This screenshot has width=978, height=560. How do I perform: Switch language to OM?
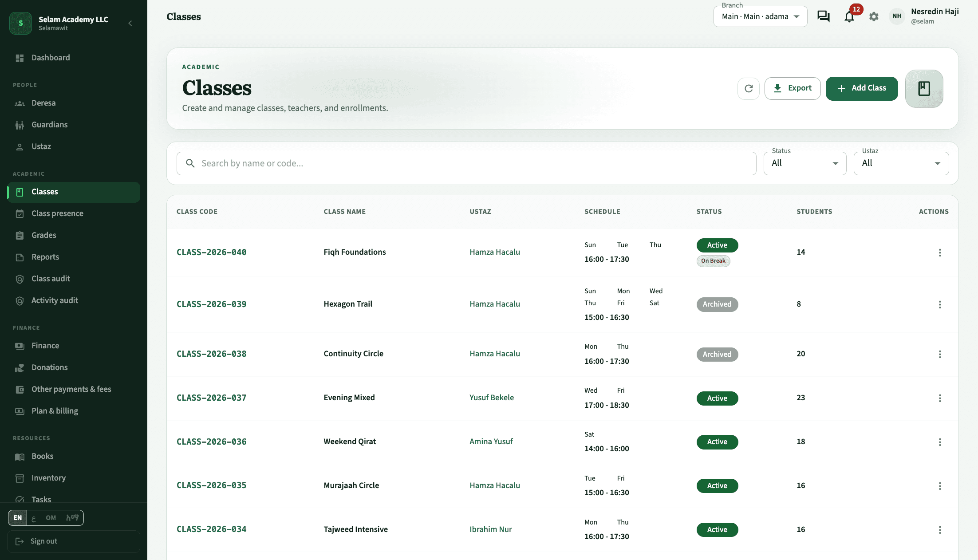pos(51,518)
